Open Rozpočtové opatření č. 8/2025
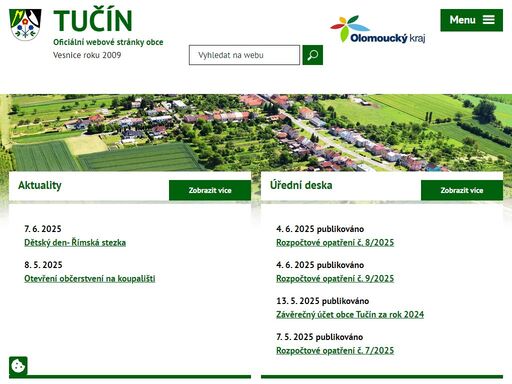 (x=335, y=242)
